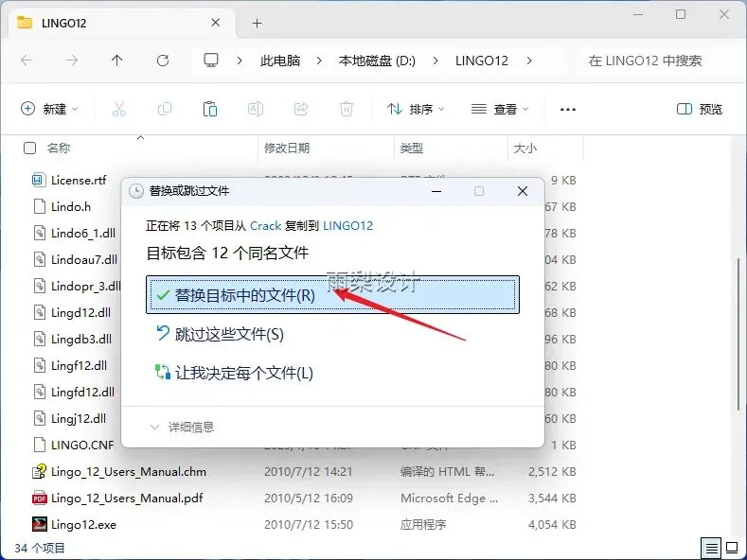Open the 排序 sort dropdown
Viewport: 747px width, 560px height.
pos(415,109)
